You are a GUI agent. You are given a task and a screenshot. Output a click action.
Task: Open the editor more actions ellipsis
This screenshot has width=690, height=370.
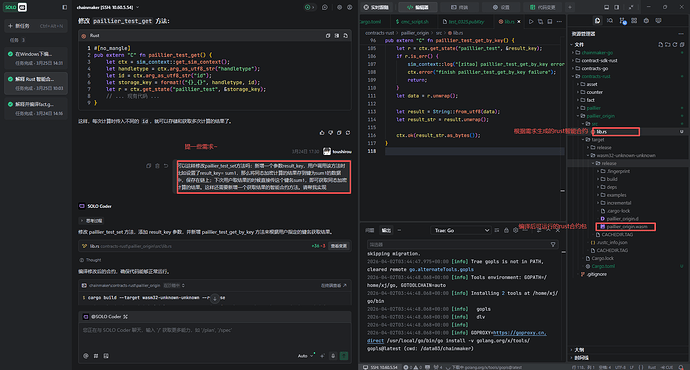point(559,22)
